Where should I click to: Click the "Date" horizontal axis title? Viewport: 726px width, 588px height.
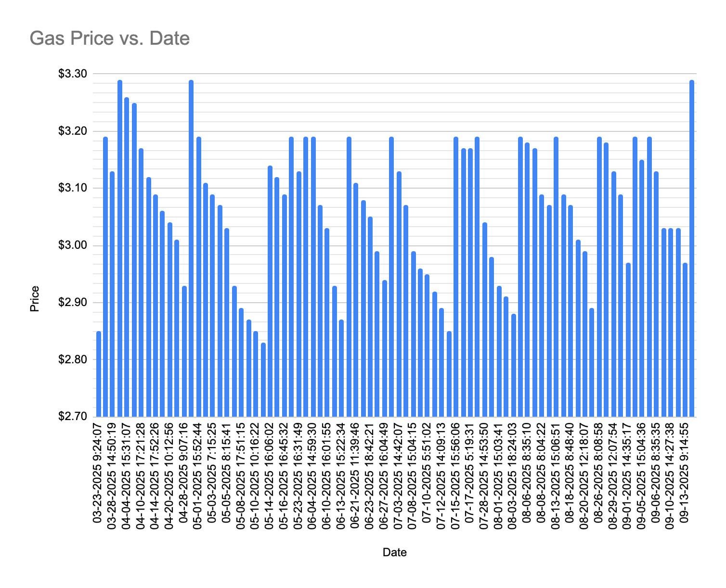coord(394,552)
